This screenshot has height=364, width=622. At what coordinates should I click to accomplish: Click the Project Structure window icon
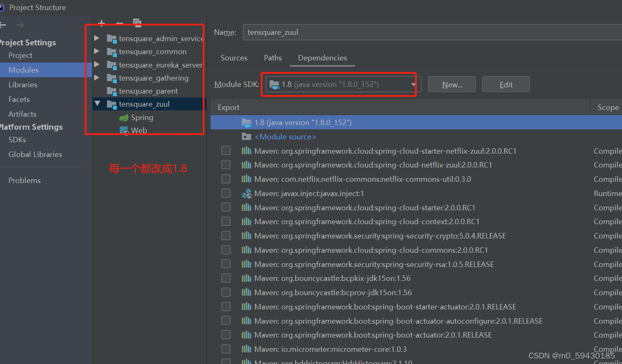pos(2,7)
